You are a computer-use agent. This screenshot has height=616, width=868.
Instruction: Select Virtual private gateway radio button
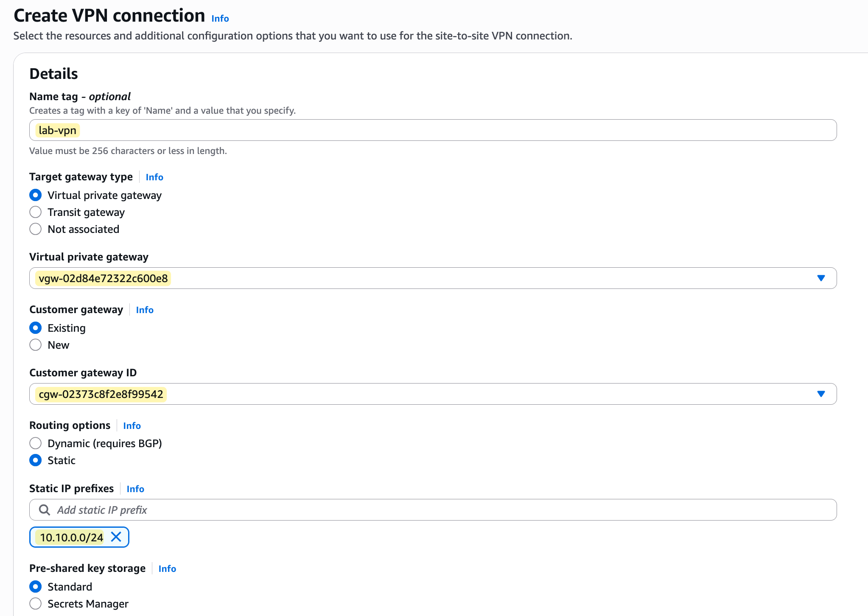36,195
